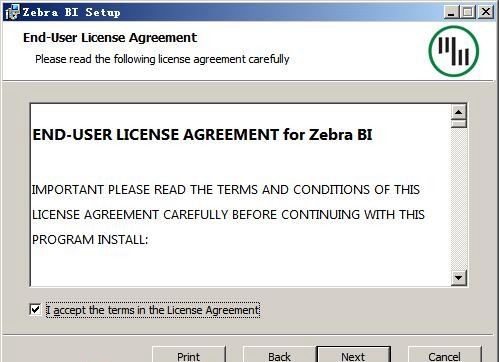Click the IMPORTANT PLEASE READ paragraph

coord(228,214)
